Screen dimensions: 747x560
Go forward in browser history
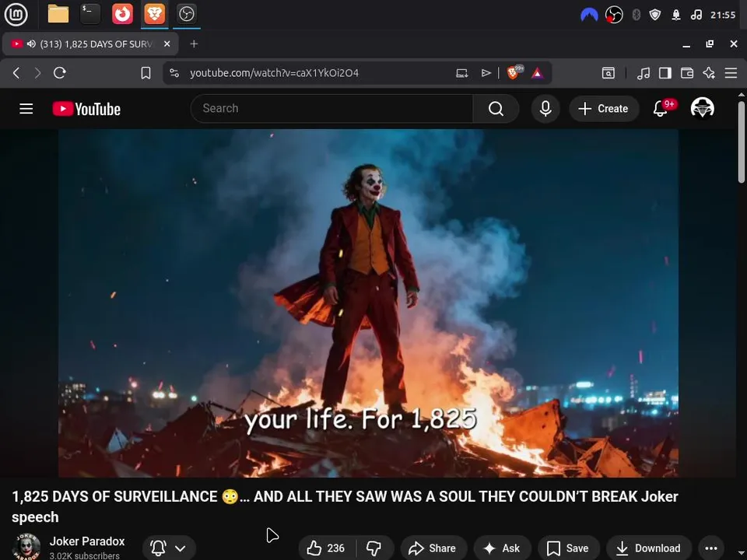(37, 73)
